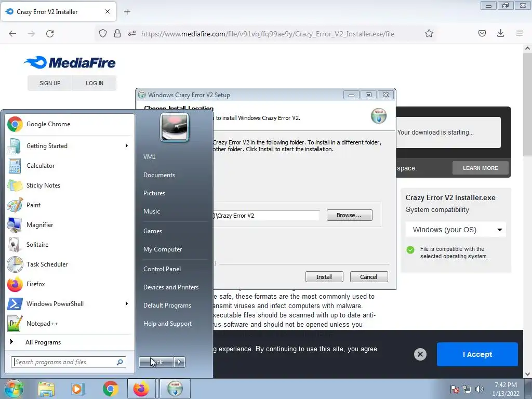This screenshot has width=532, height=399.
Task: Open Magnifier from Start menu
Action: [x=70, y=224]
